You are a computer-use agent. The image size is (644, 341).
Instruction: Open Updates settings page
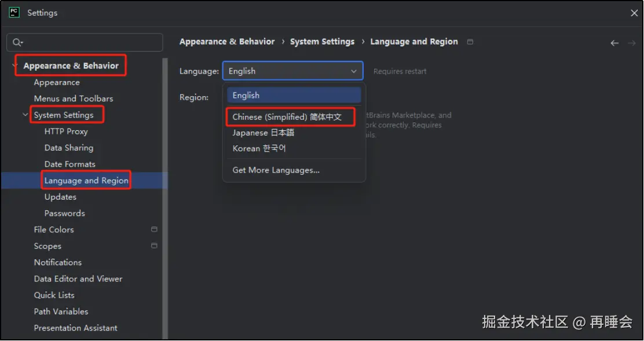pyautogui.click(x=60, y=197)
